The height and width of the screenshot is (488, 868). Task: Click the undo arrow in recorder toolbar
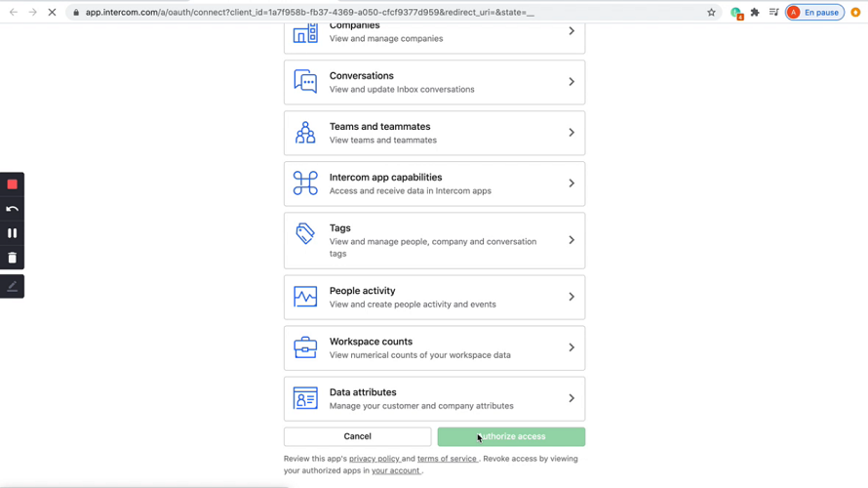(x=12, y=209)
